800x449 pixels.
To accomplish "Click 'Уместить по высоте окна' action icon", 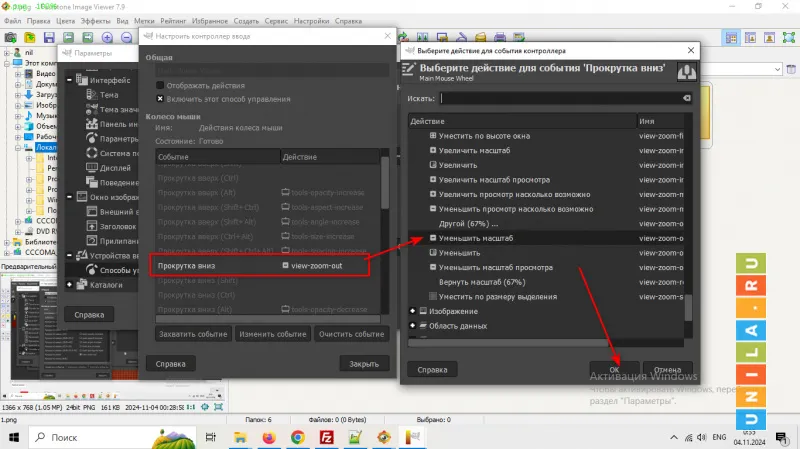I will pyautogui.click(x=433, y=136).
